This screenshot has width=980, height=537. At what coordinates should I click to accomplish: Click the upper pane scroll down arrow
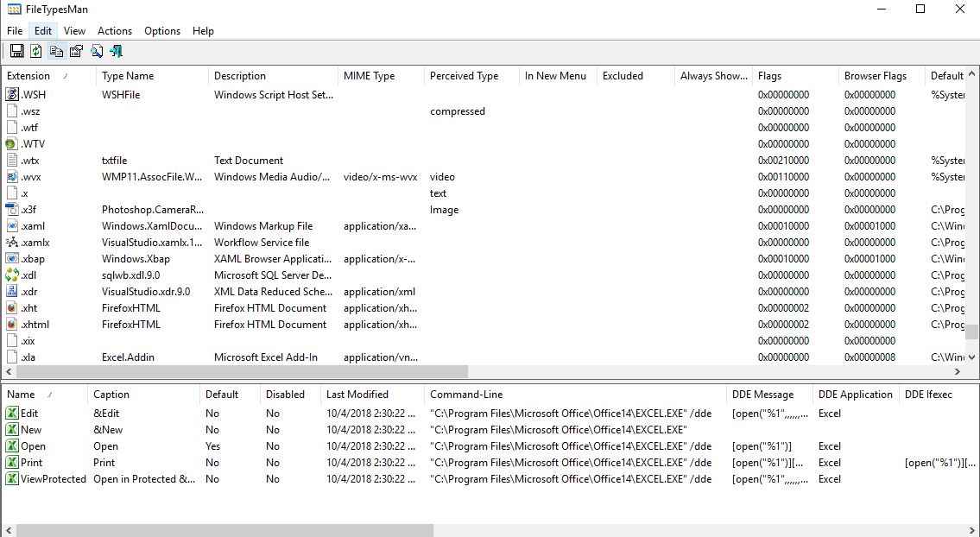[x=972, y=357]
